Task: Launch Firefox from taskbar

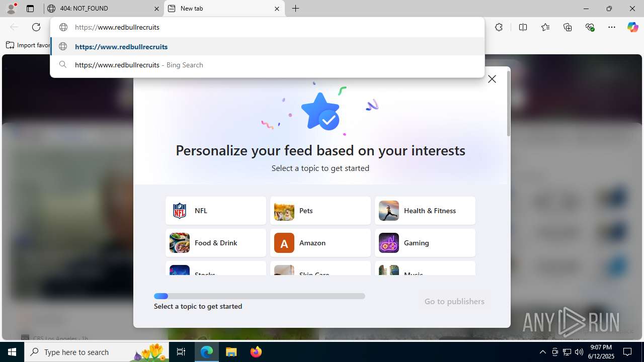Action: tap(256, 352)
